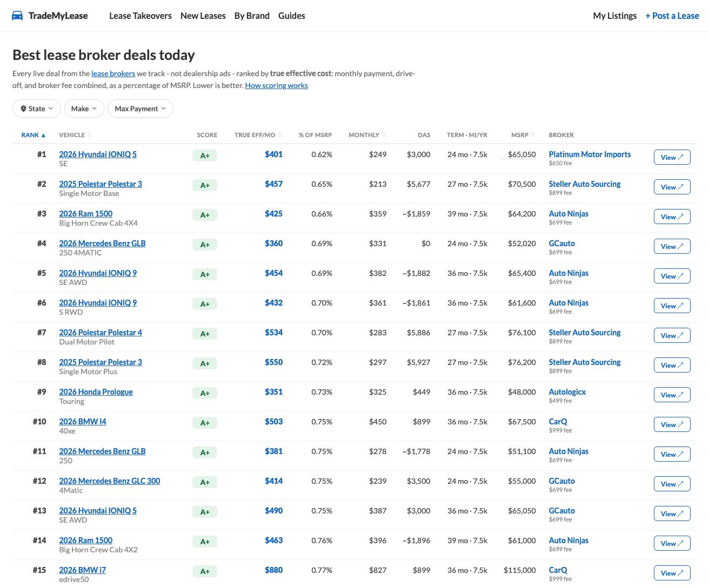Open the Lease Takeovers menu
The height and width of the screenshot is (588, 709).
pos(141,16)
